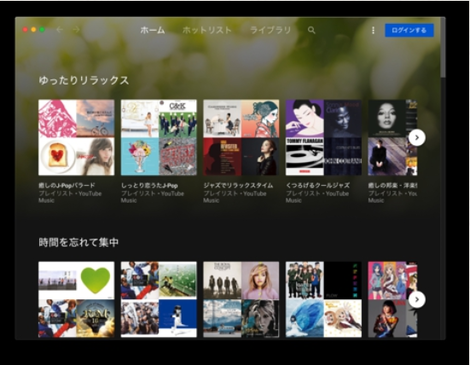Click the ゆったりリラックス section heading

coord(84,80)
